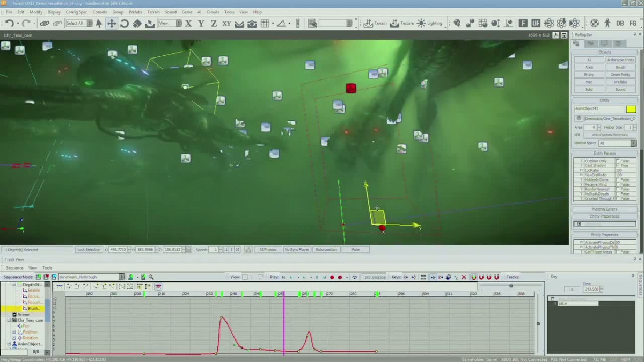Select the Rotate tool
This screenshot has width=644, height=362.
(125, 23)
